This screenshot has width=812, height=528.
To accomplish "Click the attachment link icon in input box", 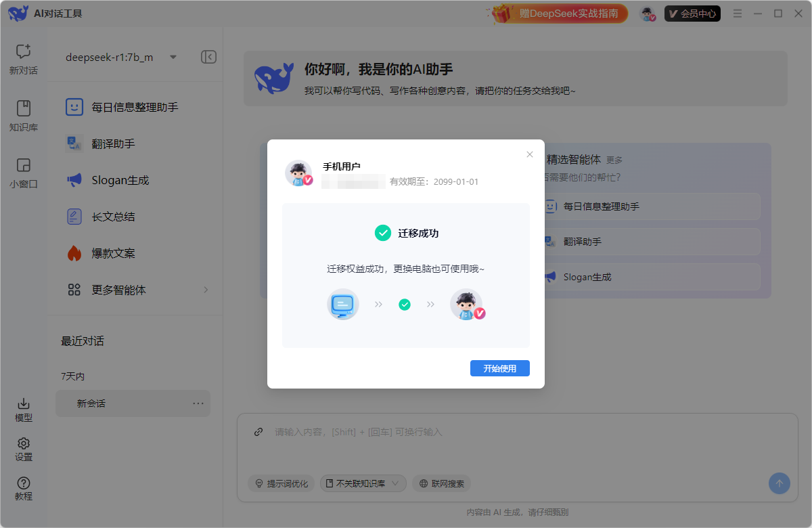I will (x=258, y=431).
